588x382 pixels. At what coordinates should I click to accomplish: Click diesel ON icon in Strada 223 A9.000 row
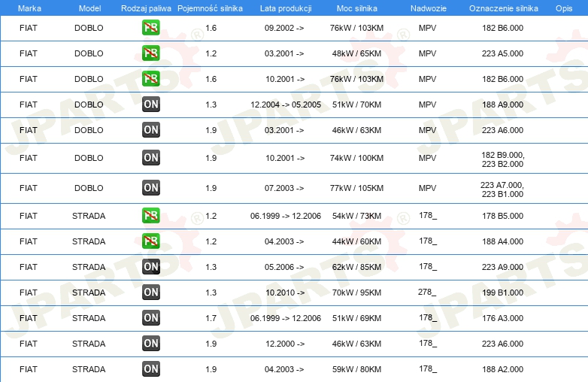pos(150,266)
